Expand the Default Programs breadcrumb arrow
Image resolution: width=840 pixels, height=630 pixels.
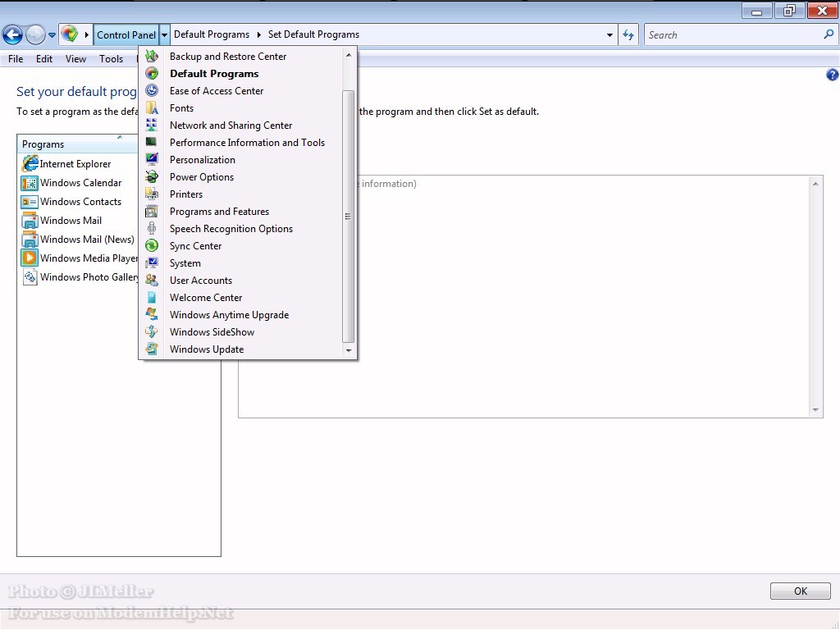(x=258, y=34)
